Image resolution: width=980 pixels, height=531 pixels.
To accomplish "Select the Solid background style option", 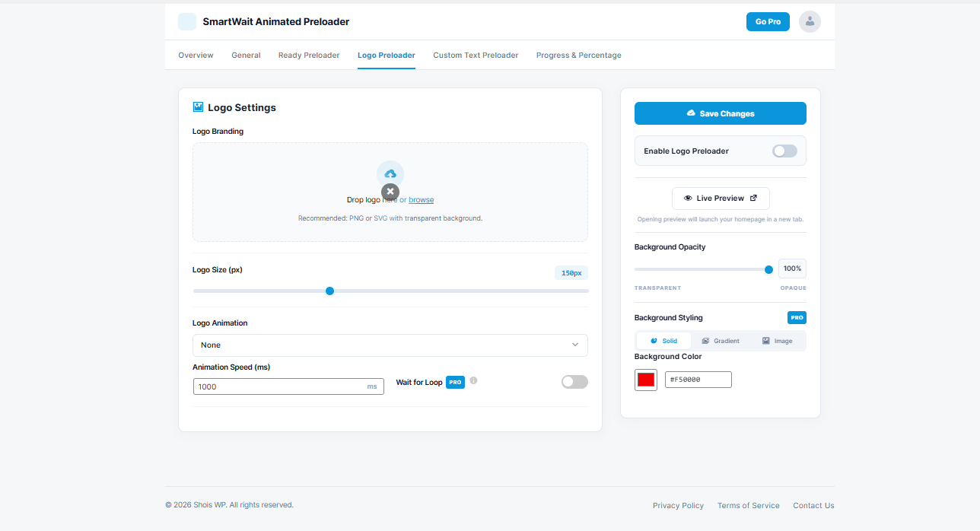I will [663, 341].
